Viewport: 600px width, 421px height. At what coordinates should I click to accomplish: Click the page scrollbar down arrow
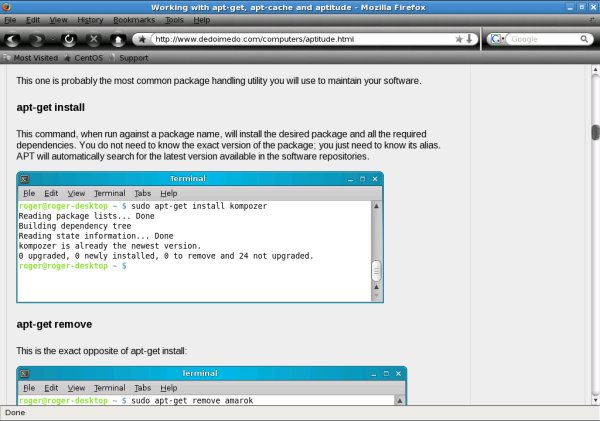click(595, 401)
